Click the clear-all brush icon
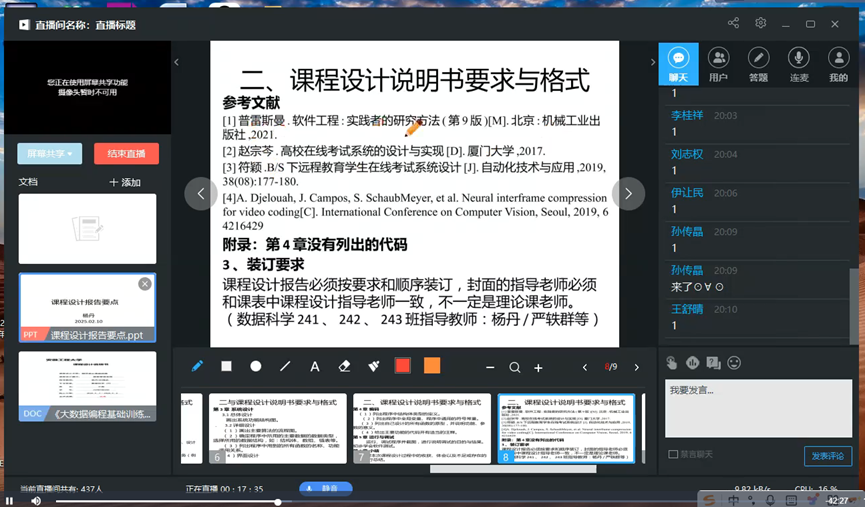This screenshot has width=865, height=507. [374, 367]
